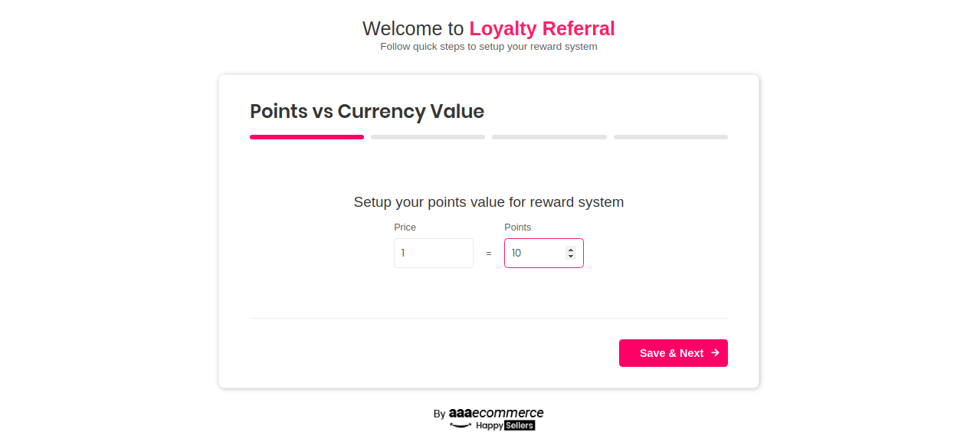
Task: Select the first pink progress step bar
Action: click(306, 137)
